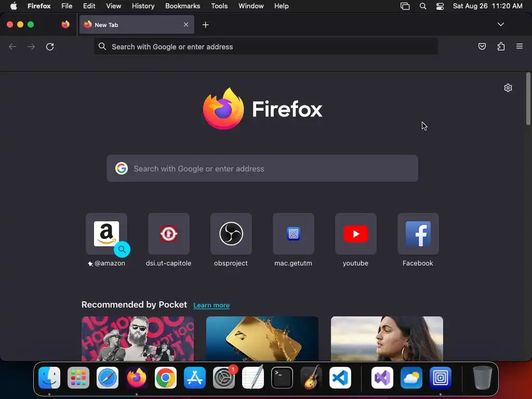Open Spotlight search in menu bar
This screenshot has height=399, width=532.
tap(423, 6)
